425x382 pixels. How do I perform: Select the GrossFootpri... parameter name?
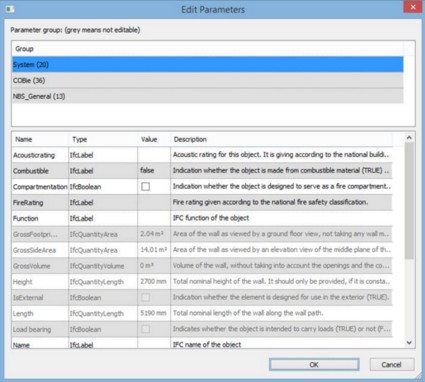tap(35, 234)
